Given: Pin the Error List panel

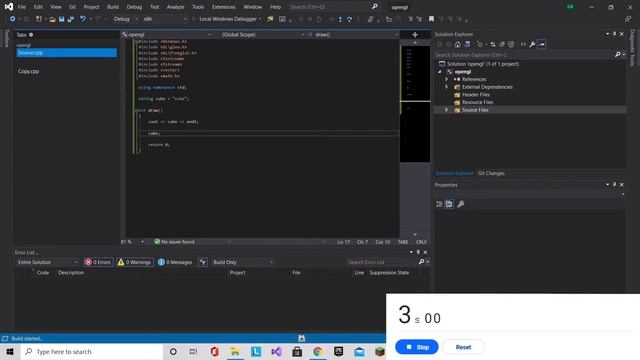Looking at the screenshot, I should coord(418,252).
